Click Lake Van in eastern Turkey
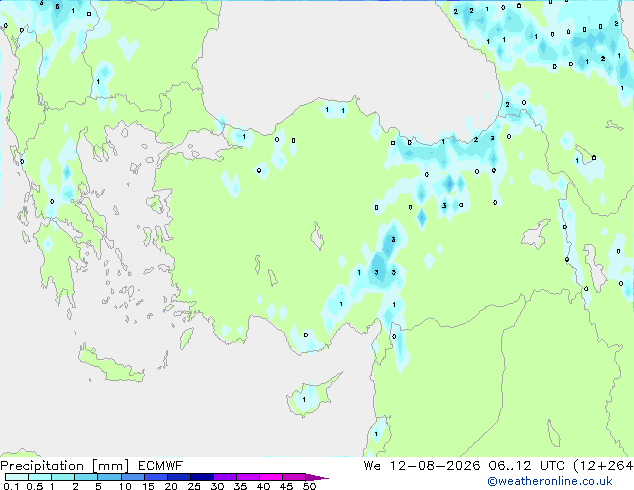This screenshot has height=490, width=634. pyautogui.click(x=536, y=235)
